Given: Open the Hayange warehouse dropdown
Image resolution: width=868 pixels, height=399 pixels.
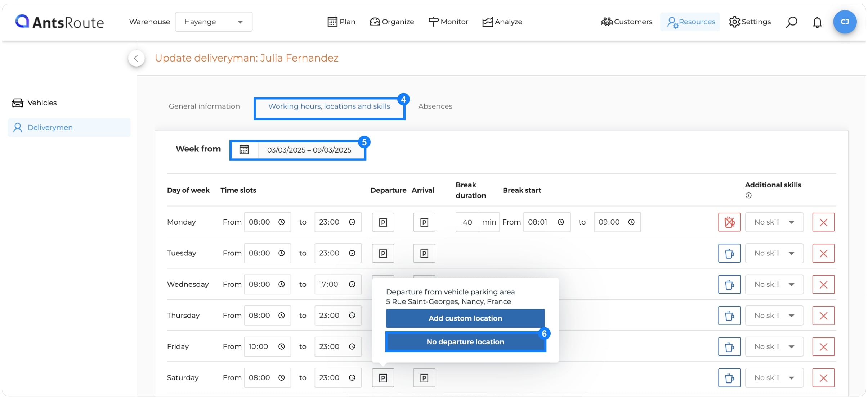Looking at the screenshot, I should coord(214,22).
